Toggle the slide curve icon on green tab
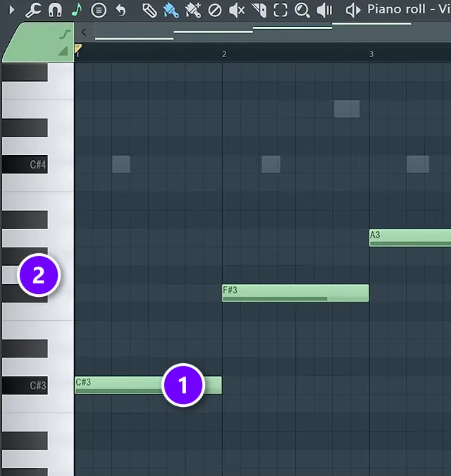Viewport: 451px width, 476px height. tap(65, 34)
